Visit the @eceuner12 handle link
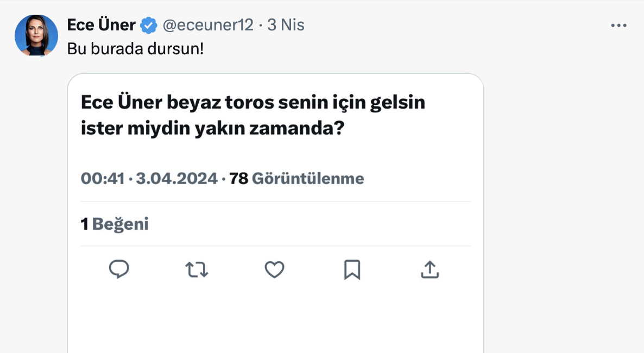The image size is (644, 353). click(x=208, y=25)
